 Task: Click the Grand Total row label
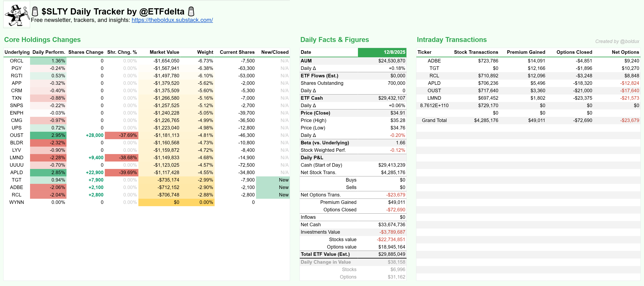tap(434, 120)
